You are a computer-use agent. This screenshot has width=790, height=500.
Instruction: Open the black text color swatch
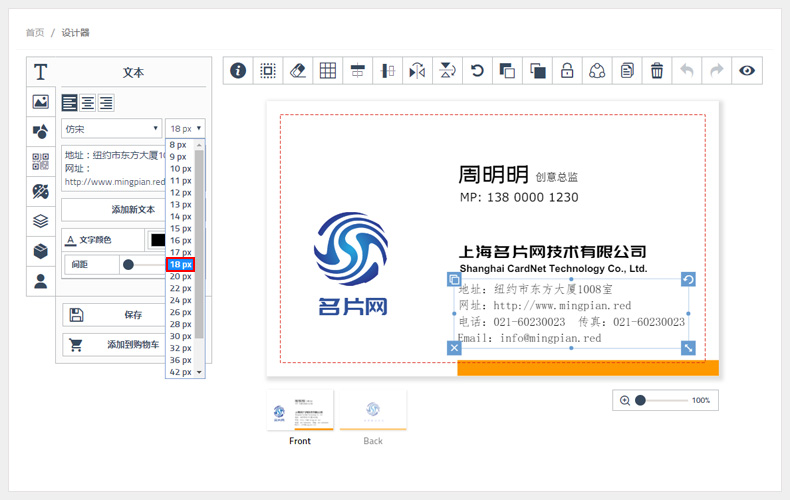[157, 240]
